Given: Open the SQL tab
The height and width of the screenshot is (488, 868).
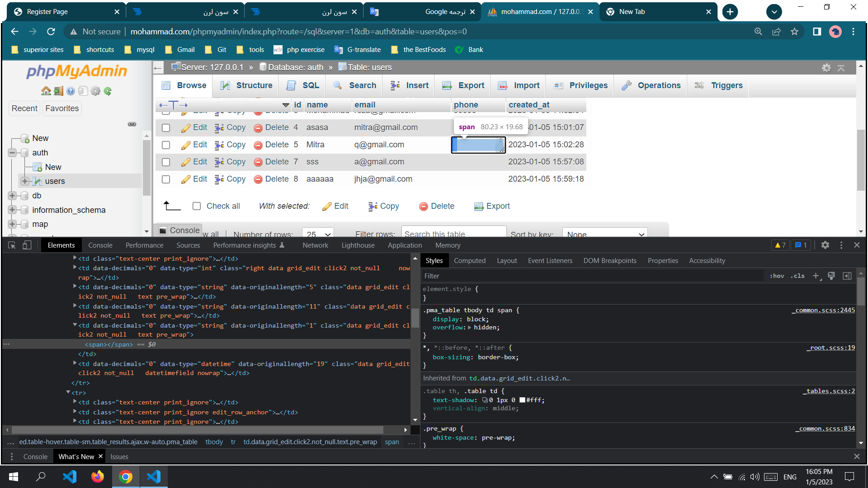Looking at the screenshot, I should click(303, 85).
